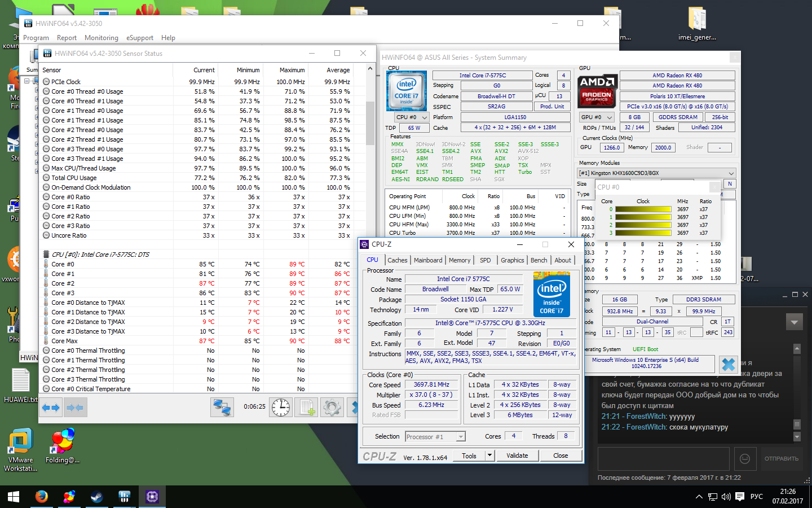Switch to the About tab in CPU-Z

(563, 260)
